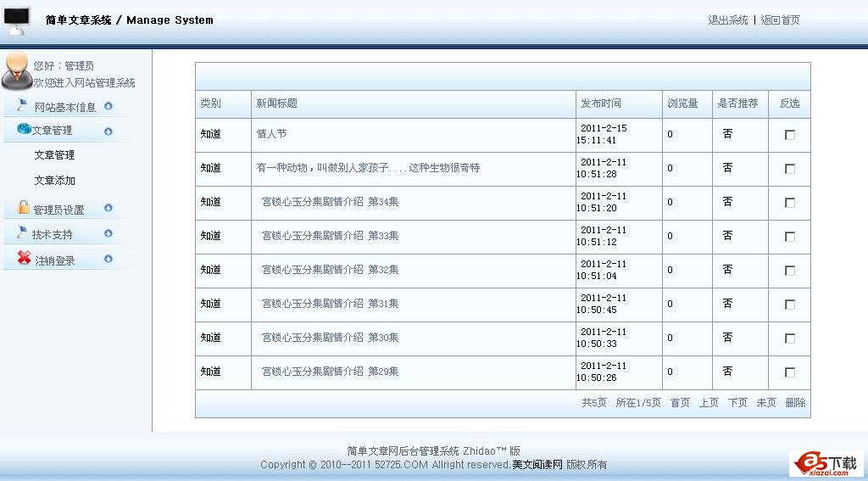This screenshot has height=481, width=868.
Task: Tick checkbox for 第34集 article
Action: tap(790, 203)
